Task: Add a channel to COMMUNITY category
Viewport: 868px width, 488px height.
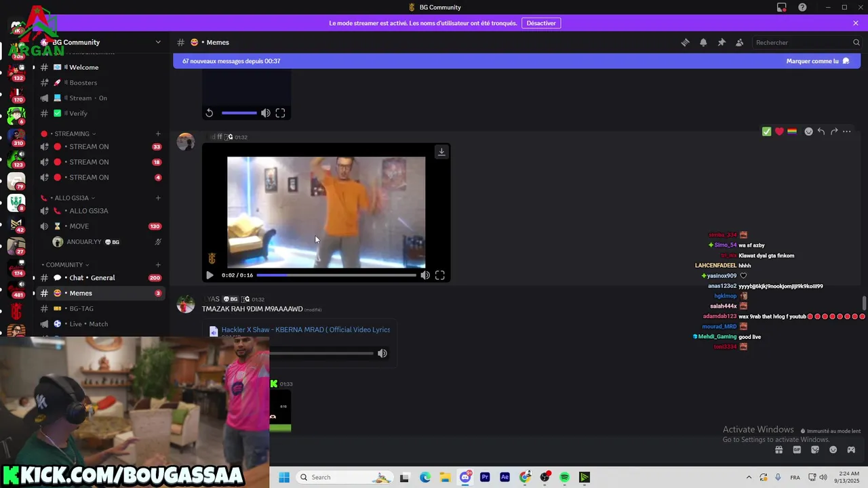Action: (158, 264)
